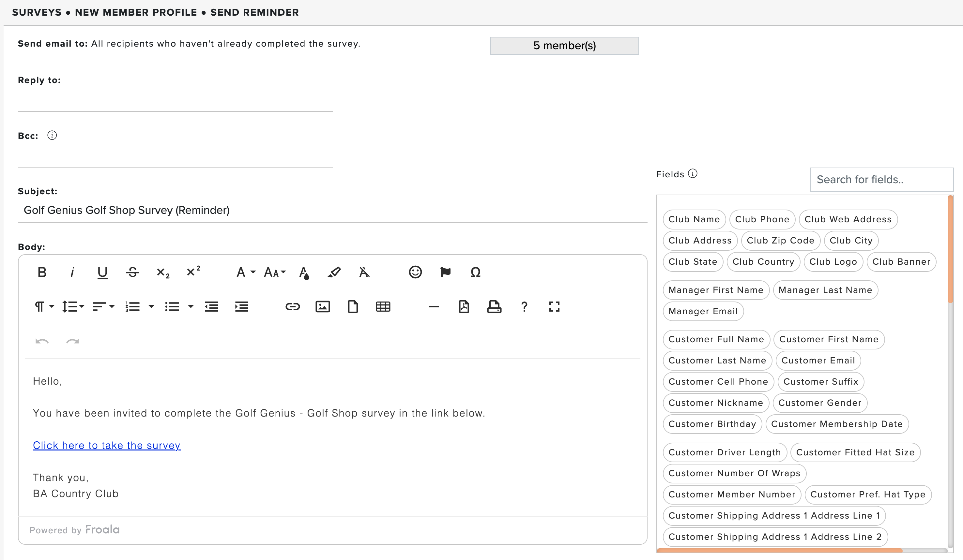
Task: Click the Subject field
Action: (332, 210)
